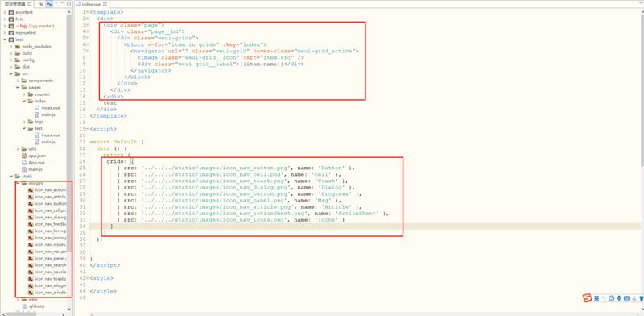The height and width of the screenshot is (316, 644).
Task: Collapse the src folder
Action: [11, 73]
